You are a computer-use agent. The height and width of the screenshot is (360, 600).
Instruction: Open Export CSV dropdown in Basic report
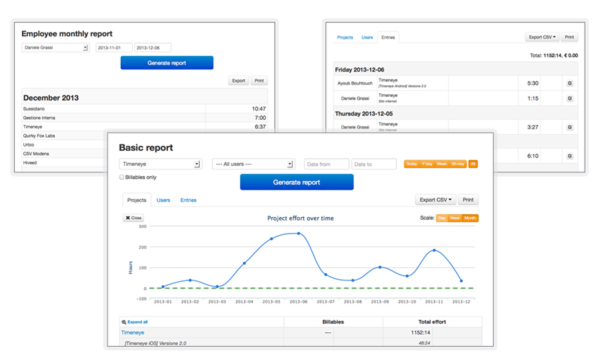pos(435,200)
